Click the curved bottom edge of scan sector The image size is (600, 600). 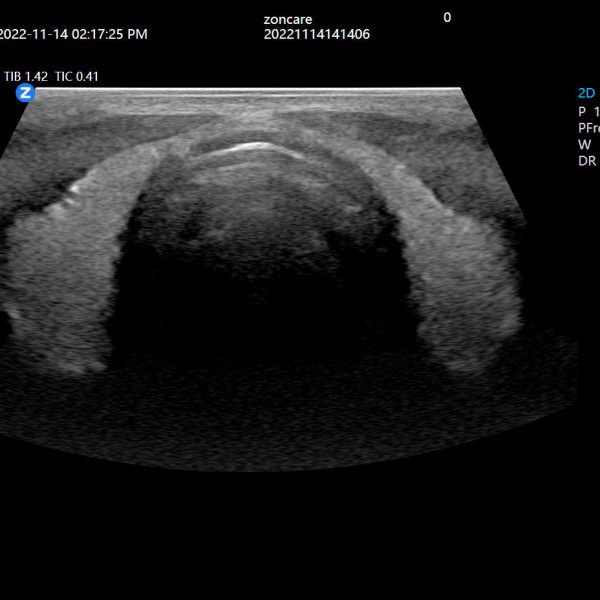click(280, 467)
